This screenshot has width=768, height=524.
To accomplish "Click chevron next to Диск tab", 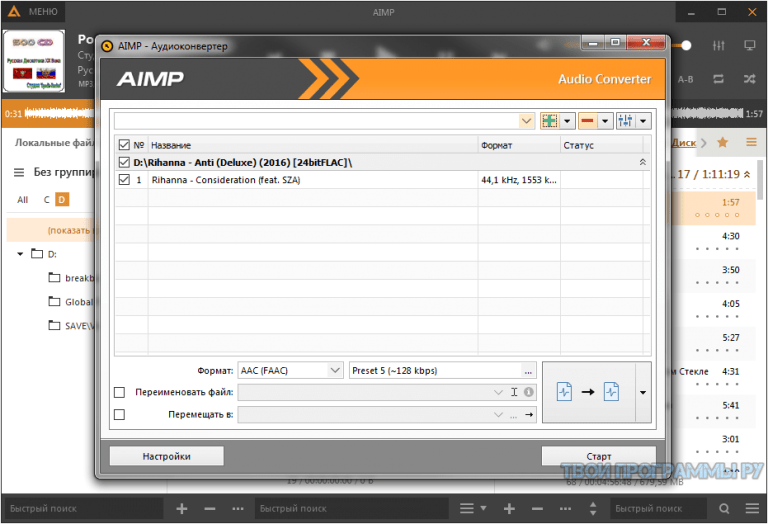I will (x=704, y=143).
